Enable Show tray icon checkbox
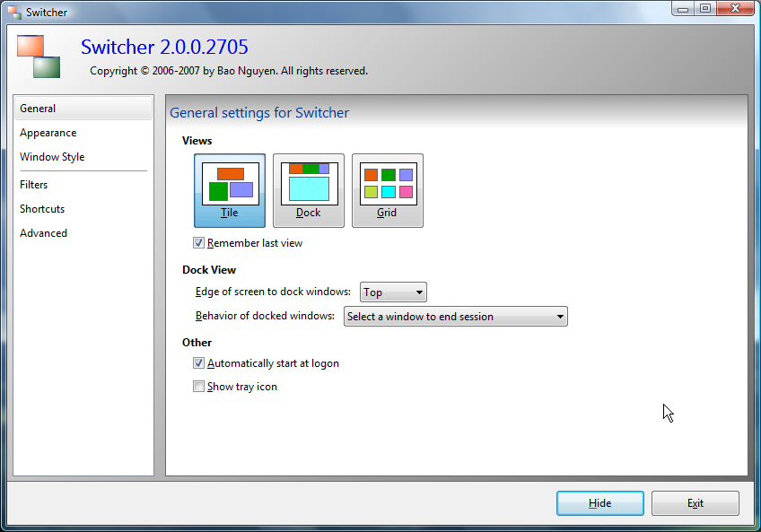Image resolution: width=761 pixels, height=532 pixels. click(x=198, y=387)
